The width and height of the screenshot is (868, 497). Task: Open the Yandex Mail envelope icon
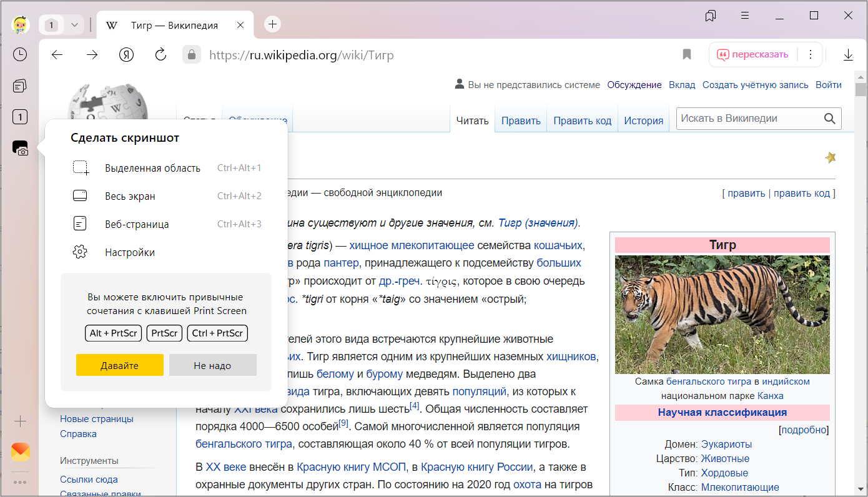[x=20, y=451]
